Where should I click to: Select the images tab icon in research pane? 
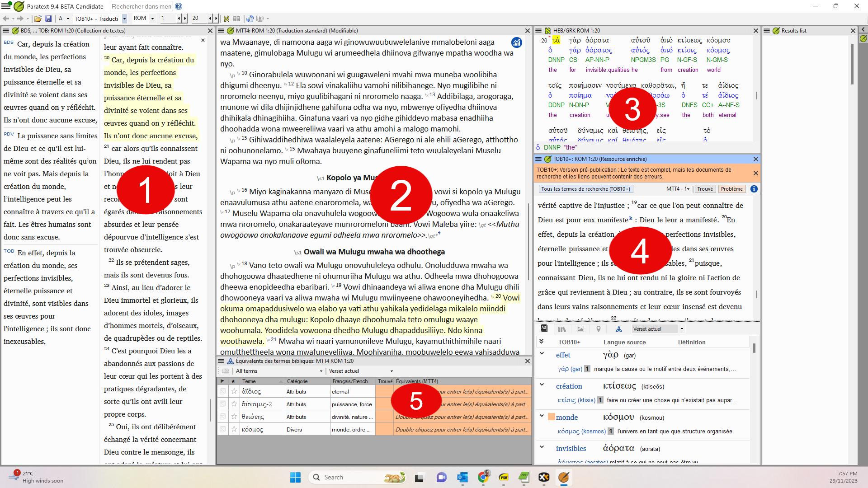(x=580, y=329)
